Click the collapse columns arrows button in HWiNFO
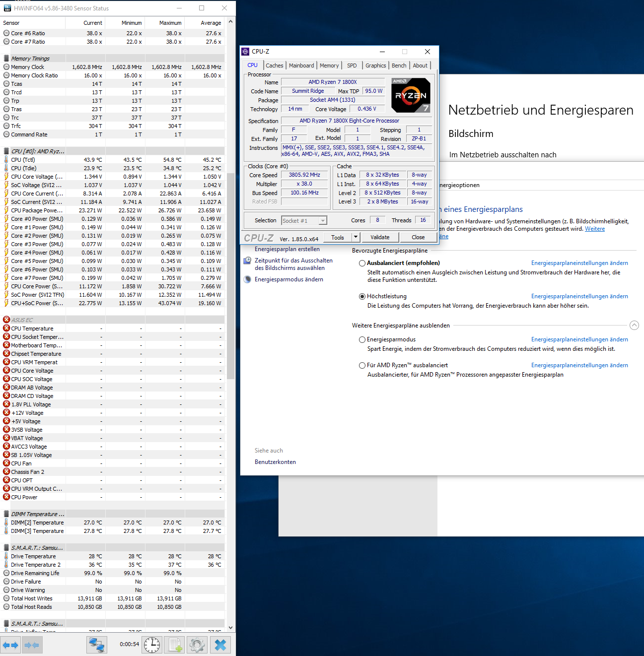 click(32, 645)
